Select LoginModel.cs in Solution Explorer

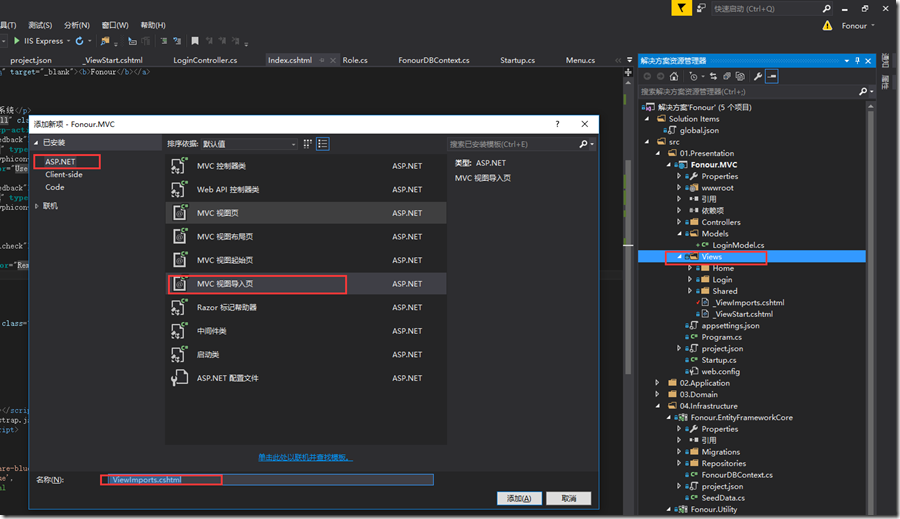point(738,245)
